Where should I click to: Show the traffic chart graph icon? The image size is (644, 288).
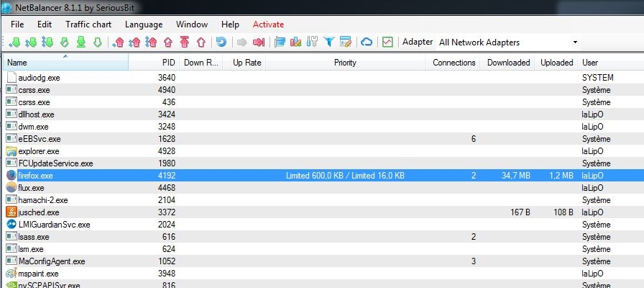coord(387,42)
